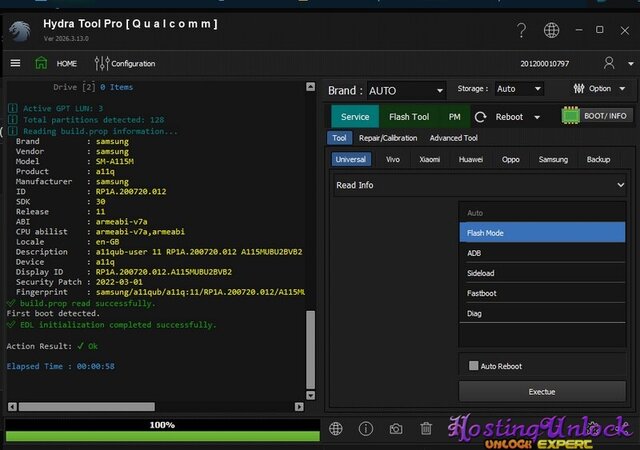Screen dimensions: 640x450
Task: Open the hamburger menu icon
Action: click(x=15, y=63)
